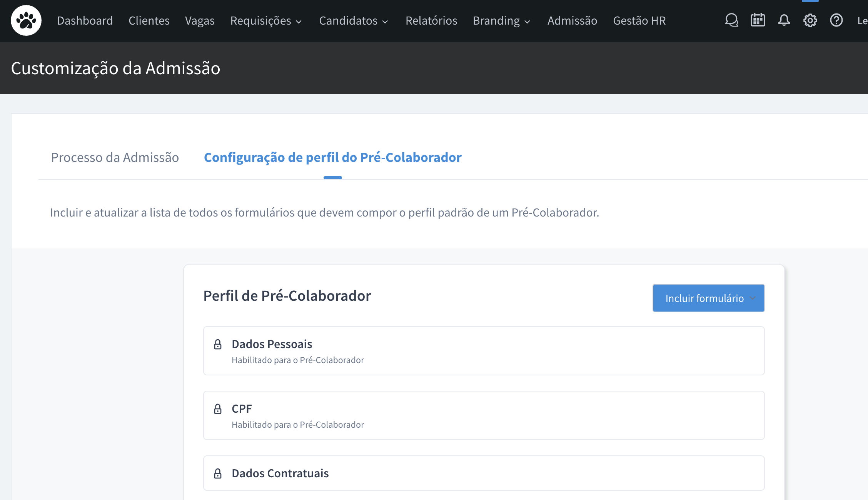
Task: Select Configuração de perfil do Pré-Colaborador tab
Action: [332, 157]
